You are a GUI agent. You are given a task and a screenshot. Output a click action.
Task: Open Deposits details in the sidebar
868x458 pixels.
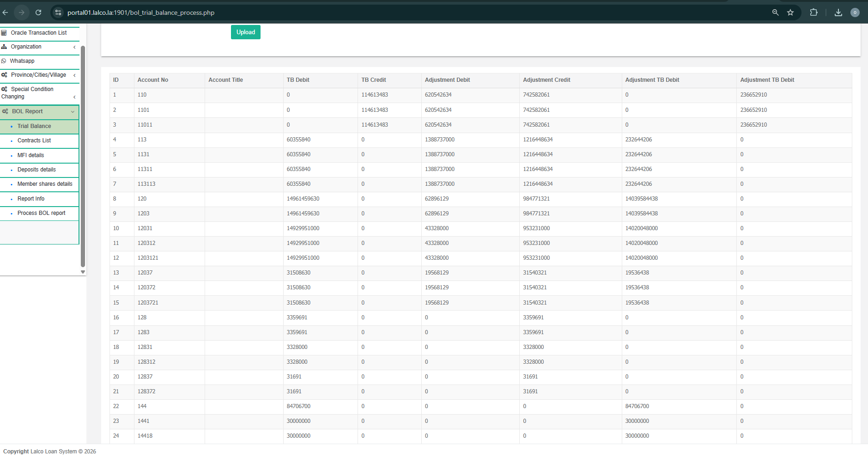coord(36,170)
